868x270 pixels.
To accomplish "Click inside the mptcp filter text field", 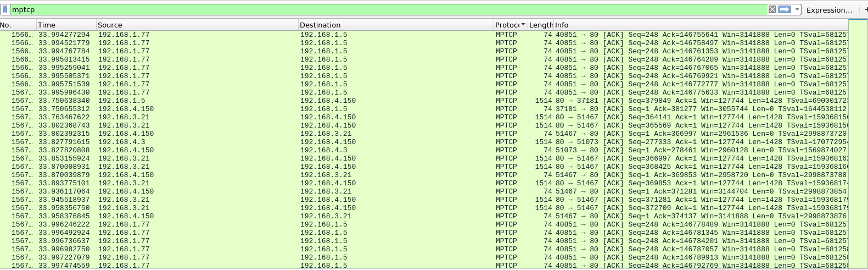I will [x=384, y=9].
